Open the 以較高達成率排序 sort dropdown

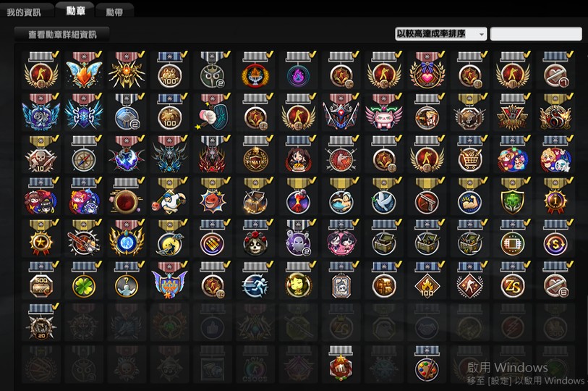[x=440, y=34]
